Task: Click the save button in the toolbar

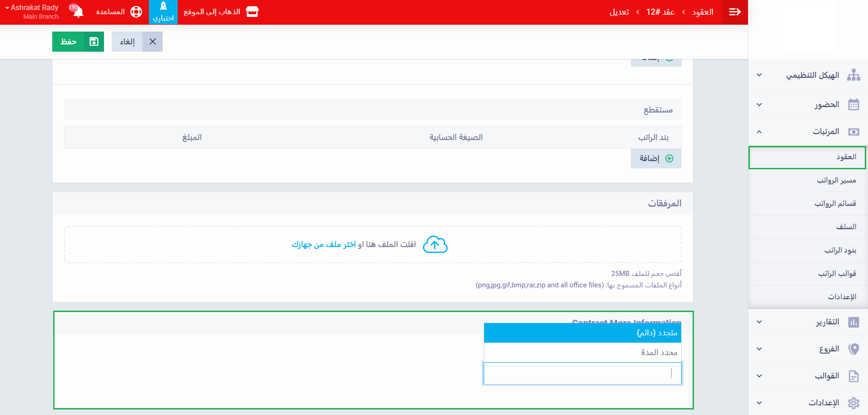Action: (x=78, y=42)
